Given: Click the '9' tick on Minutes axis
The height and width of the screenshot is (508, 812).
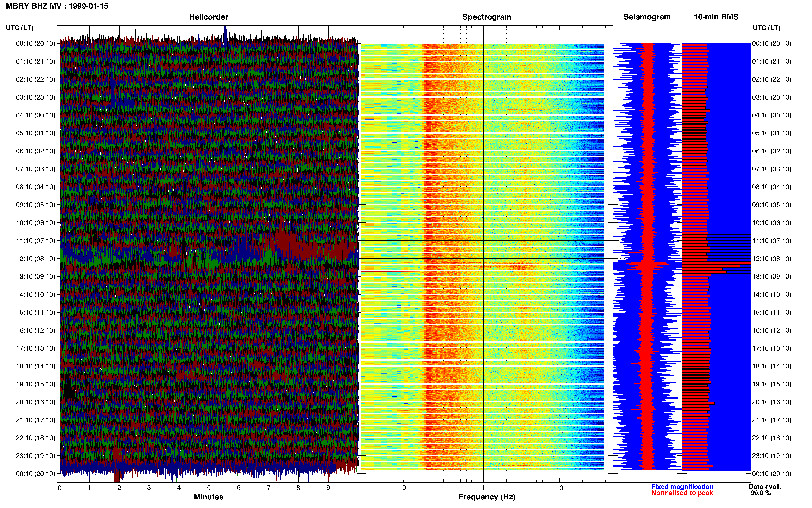Looking at the screenshot, I should coord(328,488).
